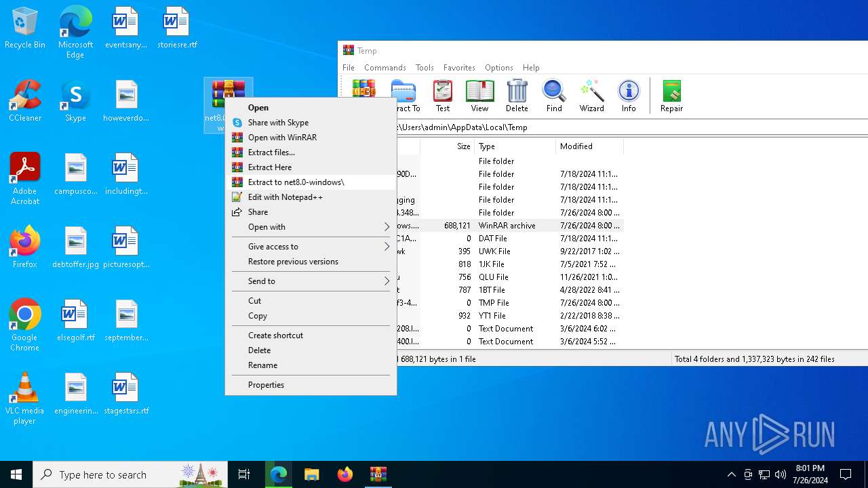Choose Restore previous versions
Screen dimensions: 868x488
pyautogui.click(x=311, y=262)
